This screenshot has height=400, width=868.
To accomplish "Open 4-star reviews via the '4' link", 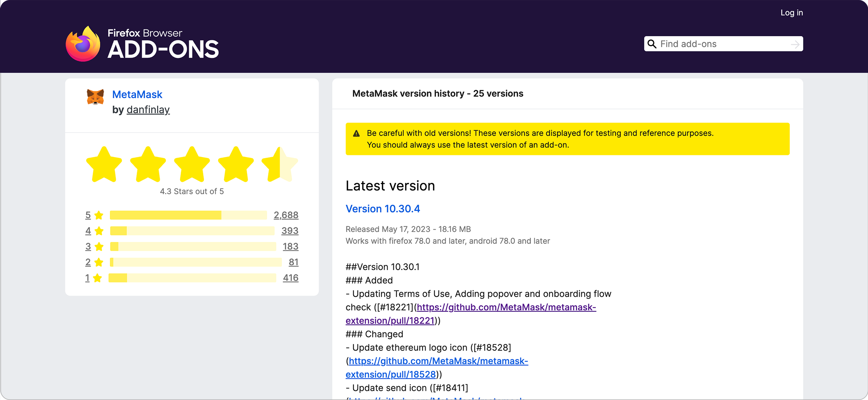I will click(x=88, y=231).
